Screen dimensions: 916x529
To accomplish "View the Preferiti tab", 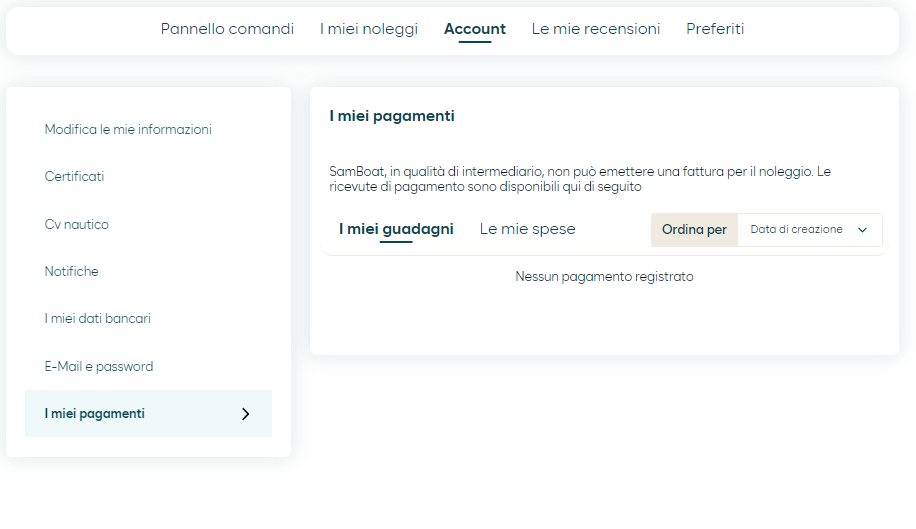I will (715, 29).
